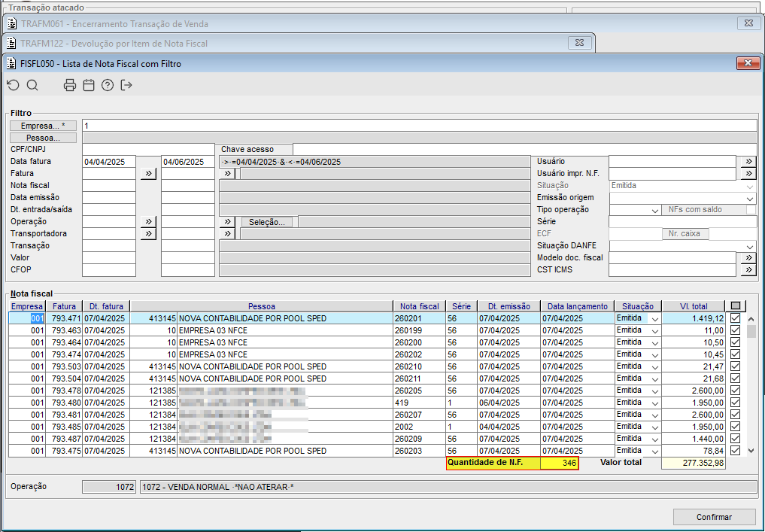The image size is (765, 532).
Task: Sort by Dt. emissão column header
Action: click(508, 306)
